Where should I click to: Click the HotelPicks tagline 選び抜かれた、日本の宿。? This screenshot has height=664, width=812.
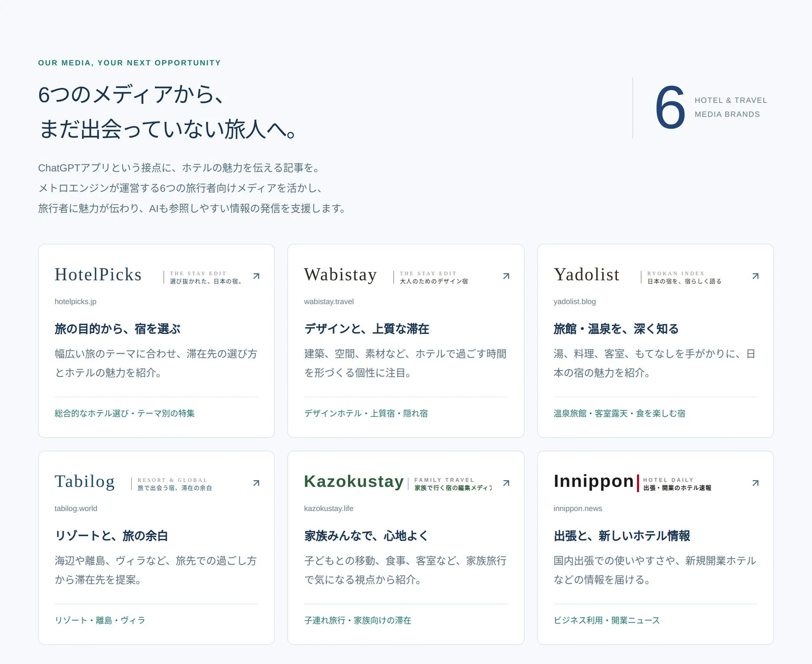(x=206, y=281)
